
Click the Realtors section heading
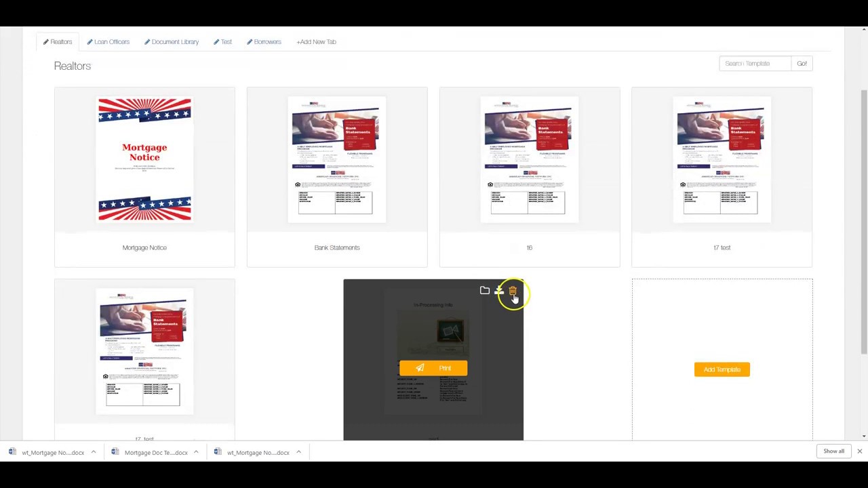(73, 66)
